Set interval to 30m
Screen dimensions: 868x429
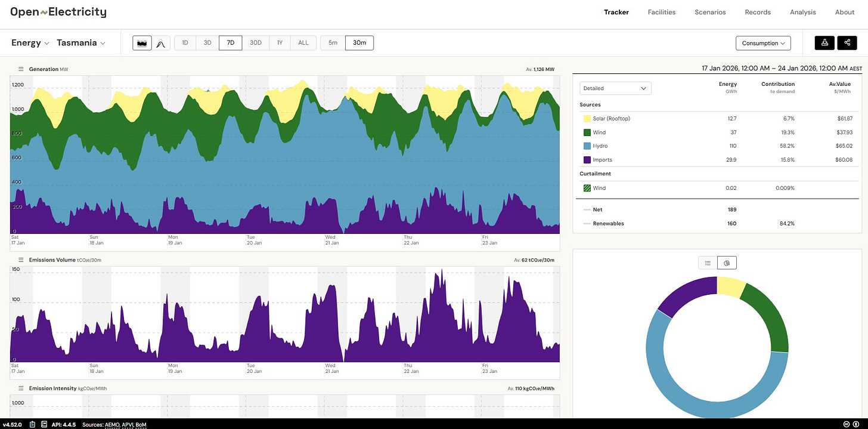(359, 43)
